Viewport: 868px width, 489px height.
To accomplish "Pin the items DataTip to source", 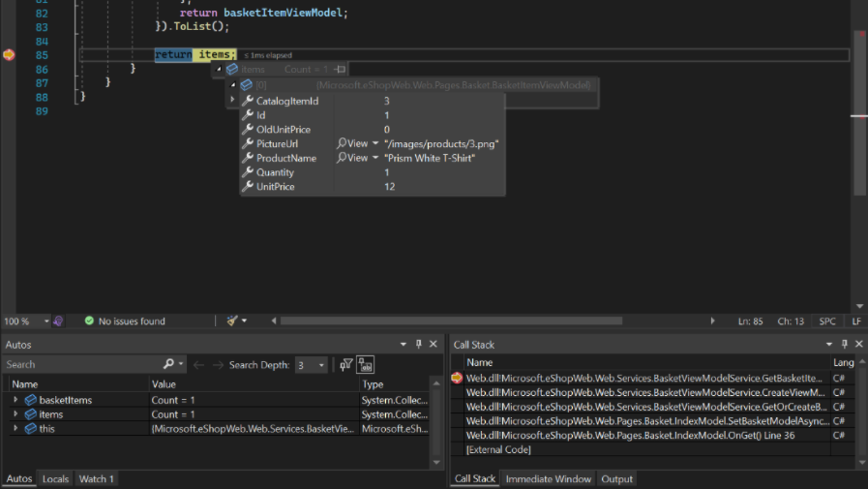I will coord(341,70).
